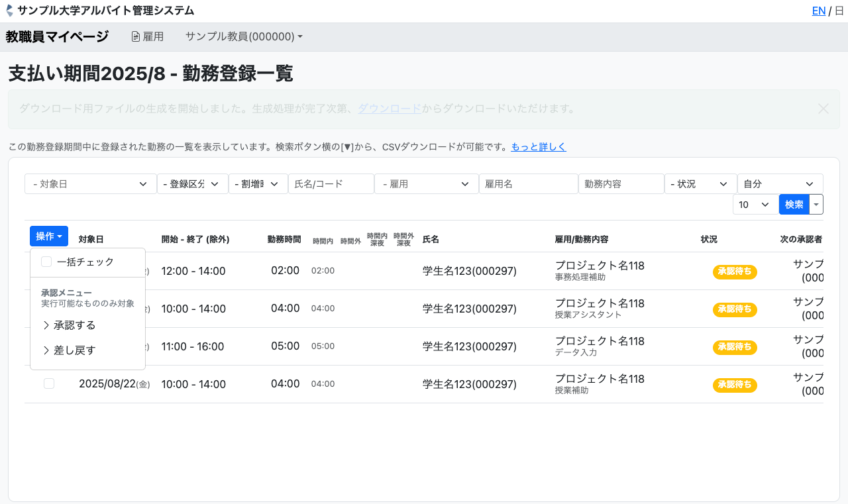This screenshot has width=848, height=504.
Task: Open the 自分 approver scope dropdown
Action: pos(780,184)
